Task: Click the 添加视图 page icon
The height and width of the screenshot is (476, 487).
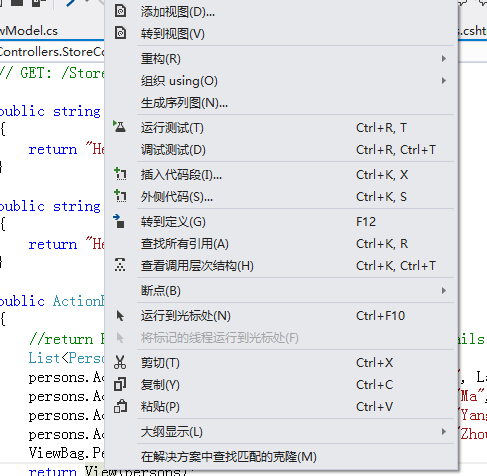Action: coord(120,11)
